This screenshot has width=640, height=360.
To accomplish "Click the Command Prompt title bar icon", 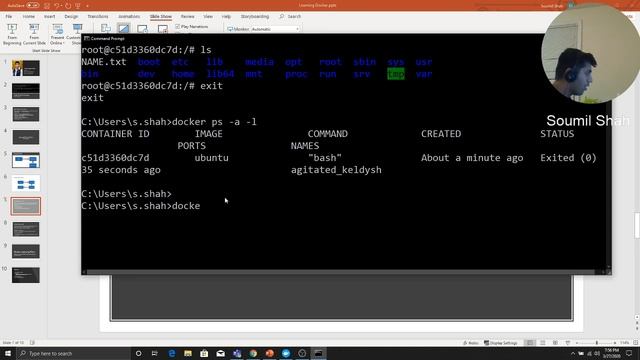I will 87,38.
